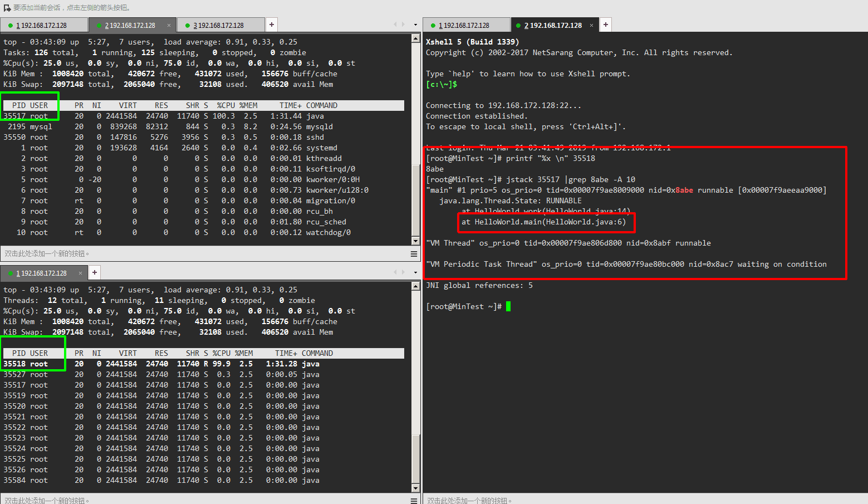This screenshot has width=868, height=504.
Task: Click 'at HelloWorld.main(HelloWorld.java:6)' line
Action: 544,222
